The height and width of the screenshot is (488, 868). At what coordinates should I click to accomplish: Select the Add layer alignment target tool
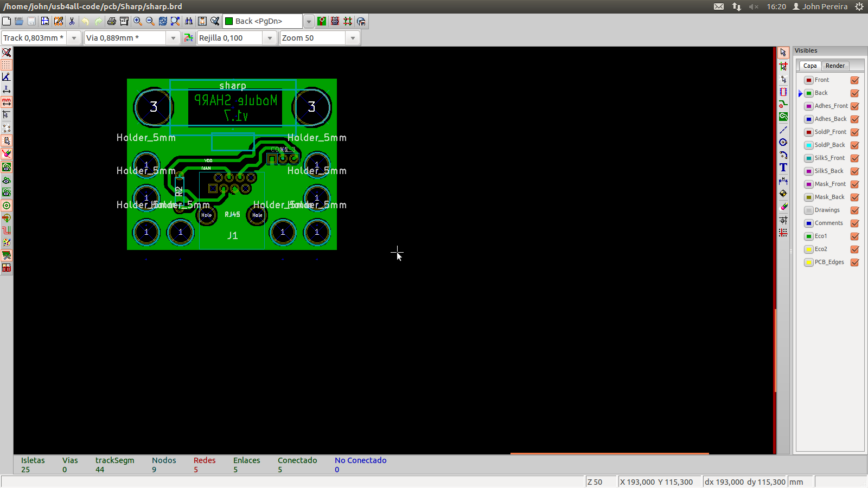(783, 193)
